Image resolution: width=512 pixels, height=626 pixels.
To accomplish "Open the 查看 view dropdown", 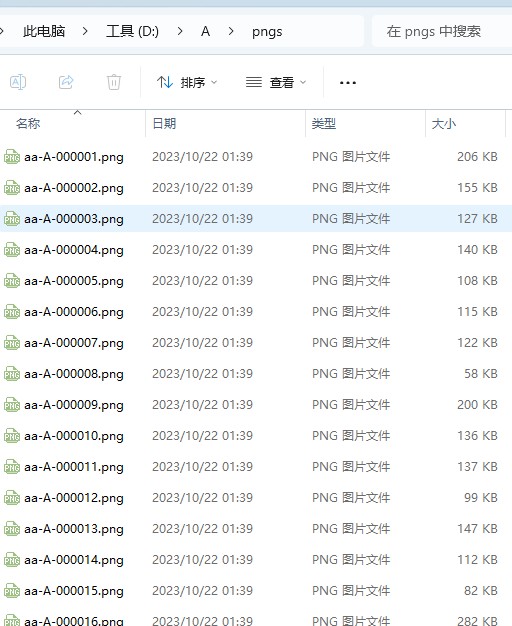I will tap(276, 83).
